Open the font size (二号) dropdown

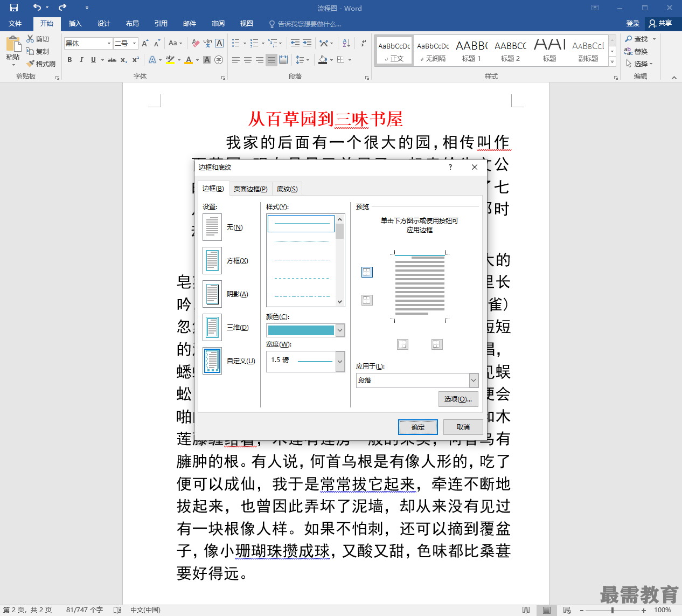tap(135, 43)
